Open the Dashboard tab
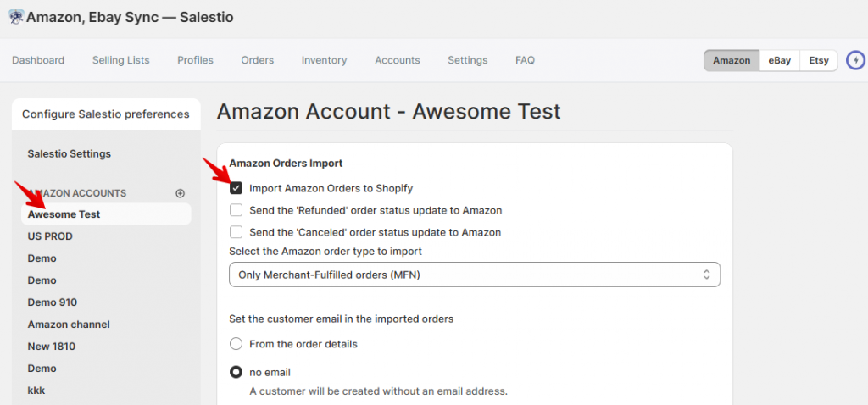The height and width of the screenshot is (405, 868). pos(38,60)
